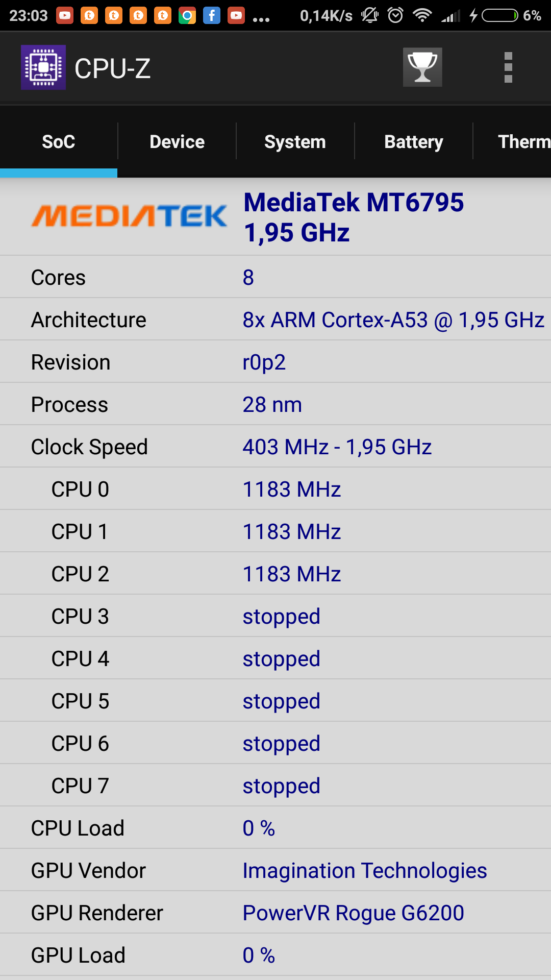Tap the battery icon in status bar

500,15
